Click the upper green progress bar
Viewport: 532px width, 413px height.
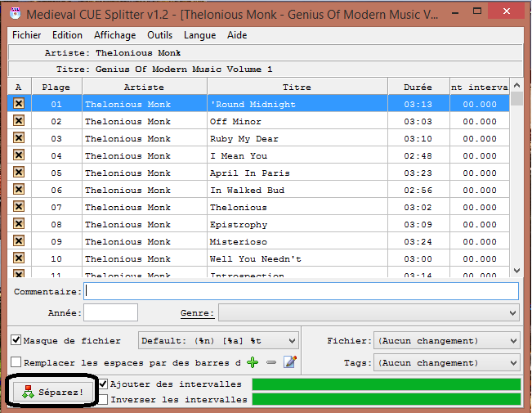coord(386,384)
